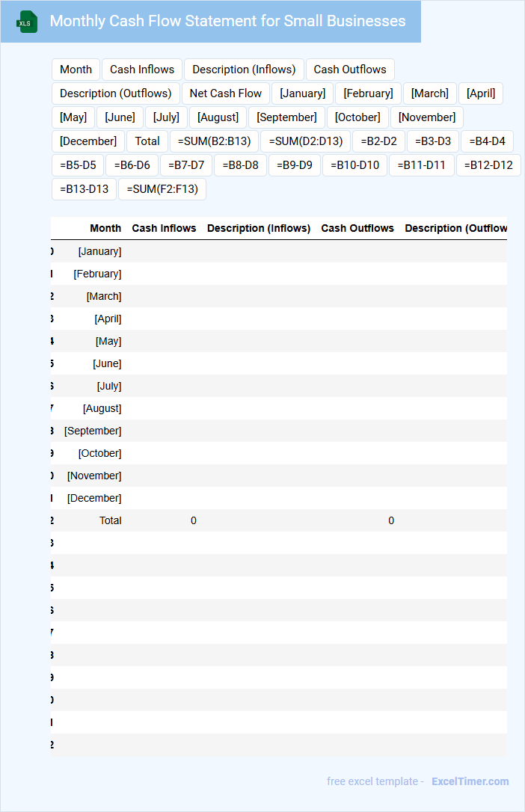Select the [May] table cell
525x812 pixels.
point(108,341)
